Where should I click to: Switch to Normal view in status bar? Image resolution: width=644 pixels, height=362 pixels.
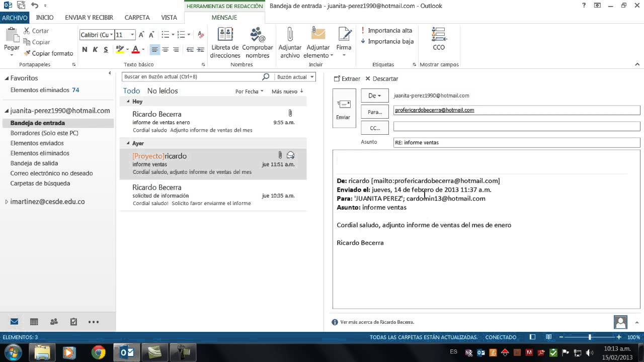click(x=533, y=337)
